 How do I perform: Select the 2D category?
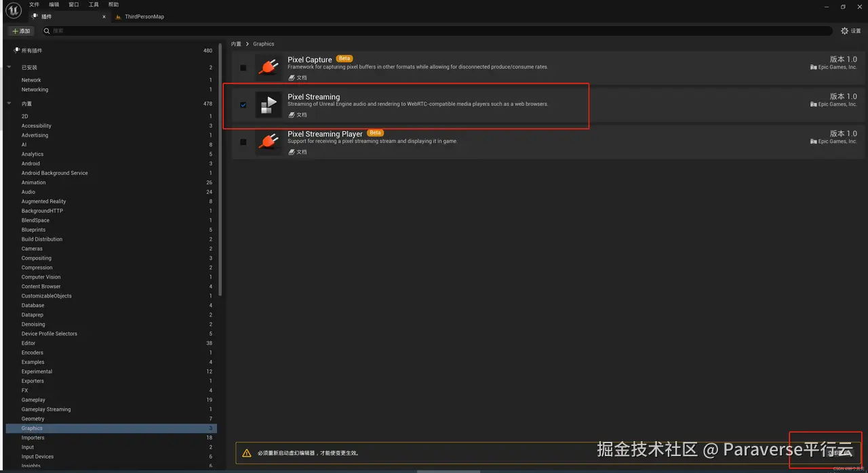coord(112,117)
